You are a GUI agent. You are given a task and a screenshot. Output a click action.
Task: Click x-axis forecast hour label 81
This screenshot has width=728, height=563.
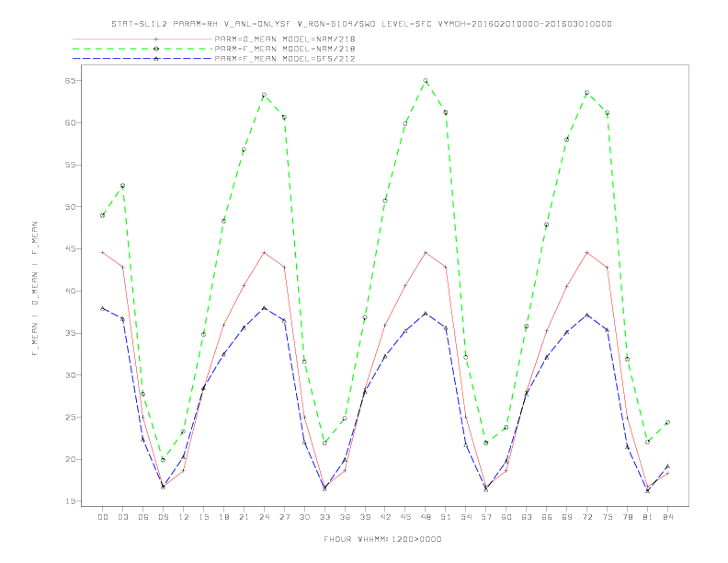click(648, 517)
